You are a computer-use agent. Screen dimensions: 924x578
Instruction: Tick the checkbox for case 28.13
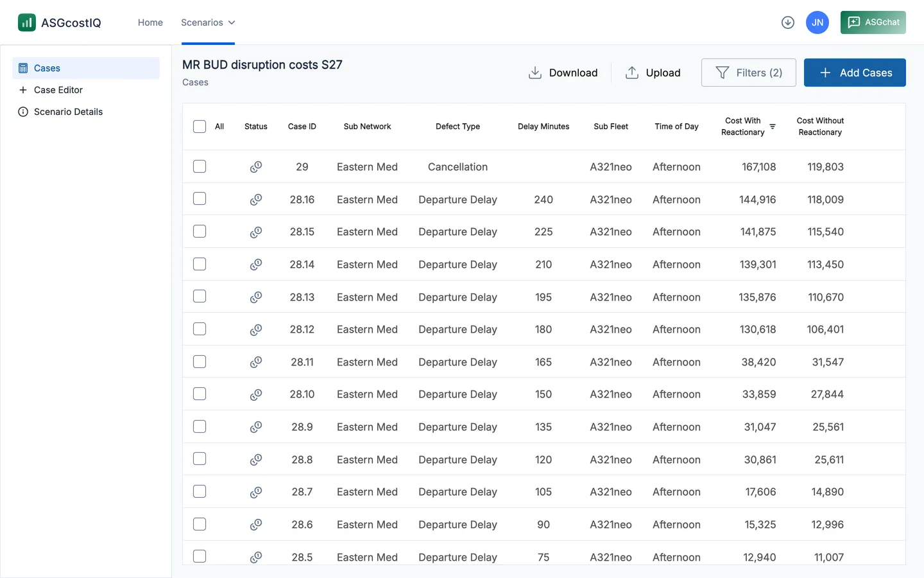point(200,297)
